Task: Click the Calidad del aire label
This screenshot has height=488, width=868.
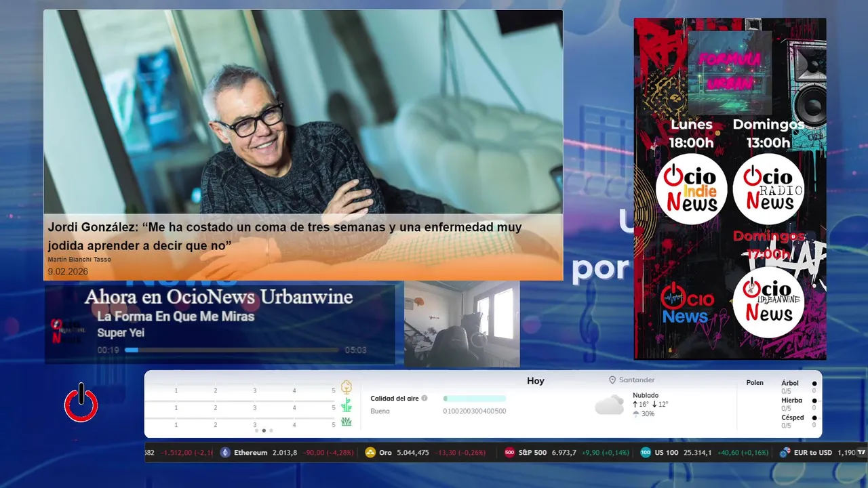Action: (395, 399)
